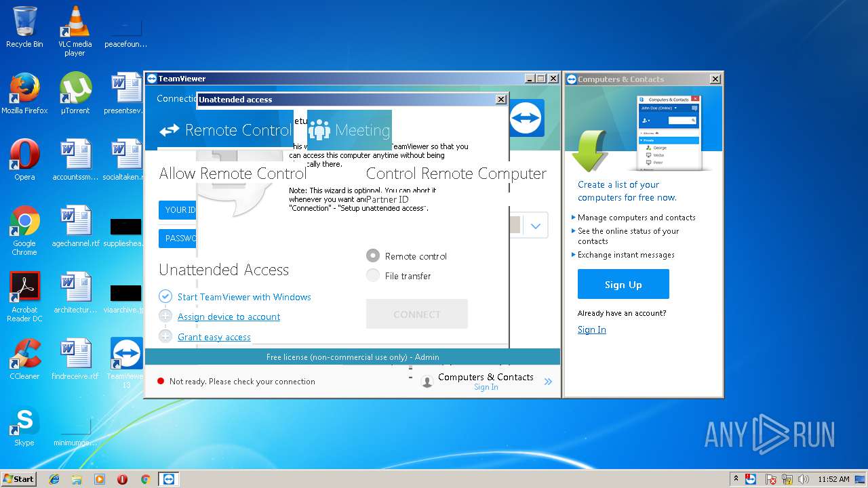Image resolution: width=868 pixels, height=488 pixels.
Task: Click Opera icon in taskbar
Action: point(122,479)
